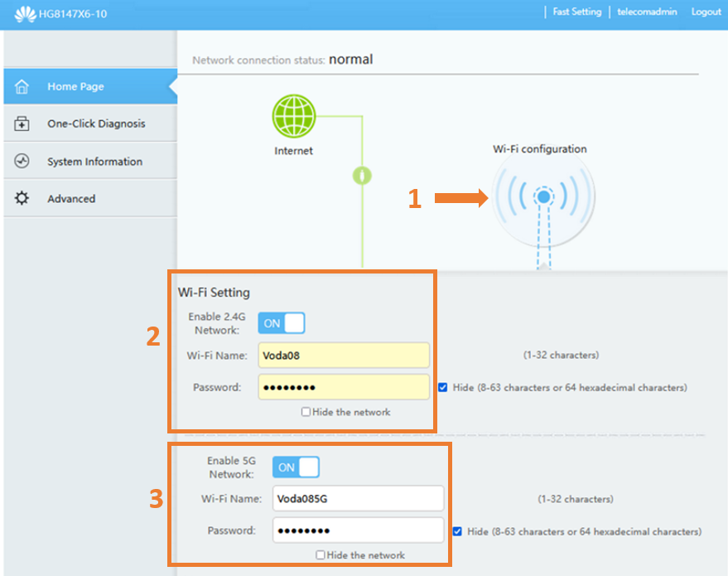Viewport: 728px width, 576px height.
Task: Click the System Information pulse icon
Action: [x=22, y=162]
